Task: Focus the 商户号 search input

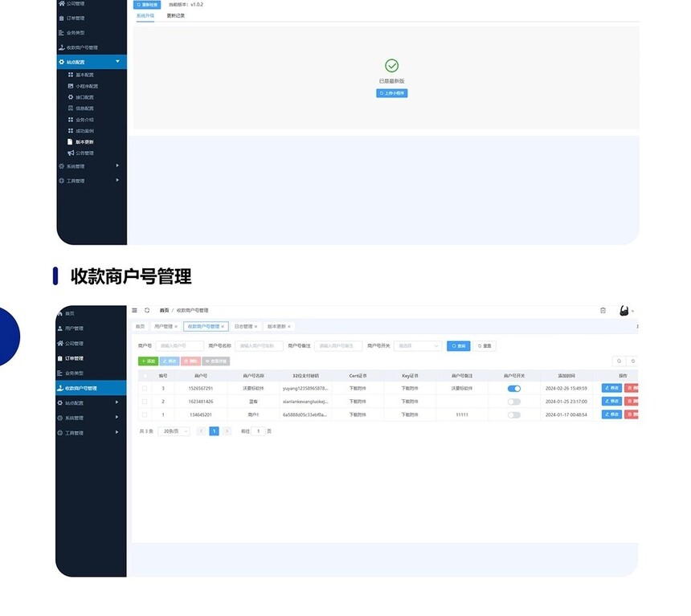Action: coord(180,346)
